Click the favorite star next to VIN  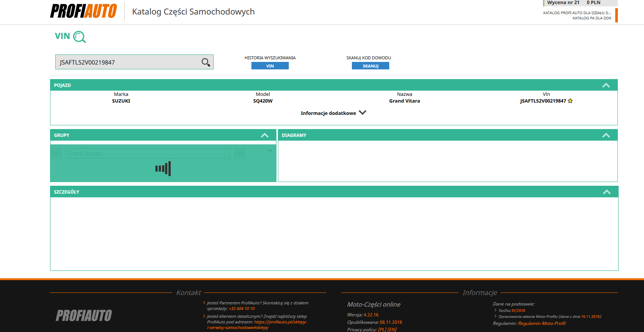570,101
